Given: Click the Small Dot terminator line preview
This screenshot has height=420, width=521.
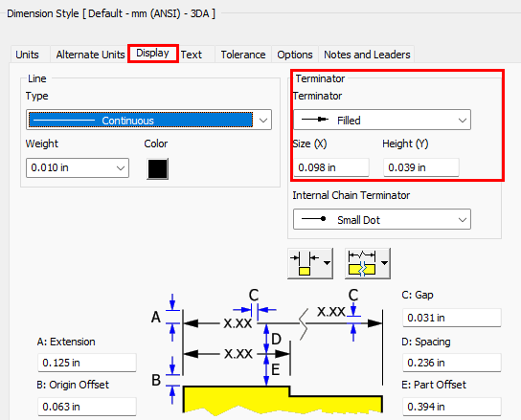Looking at the screenshot, I should pyautogui.click(x=314, y=219).
